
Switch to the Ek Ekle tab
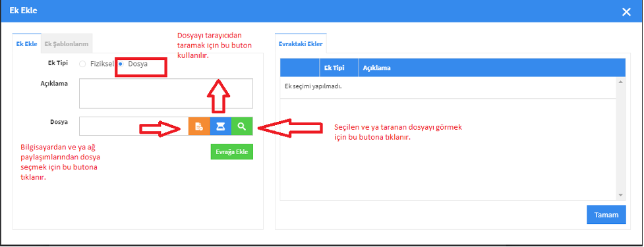click(x=27, y=43)
